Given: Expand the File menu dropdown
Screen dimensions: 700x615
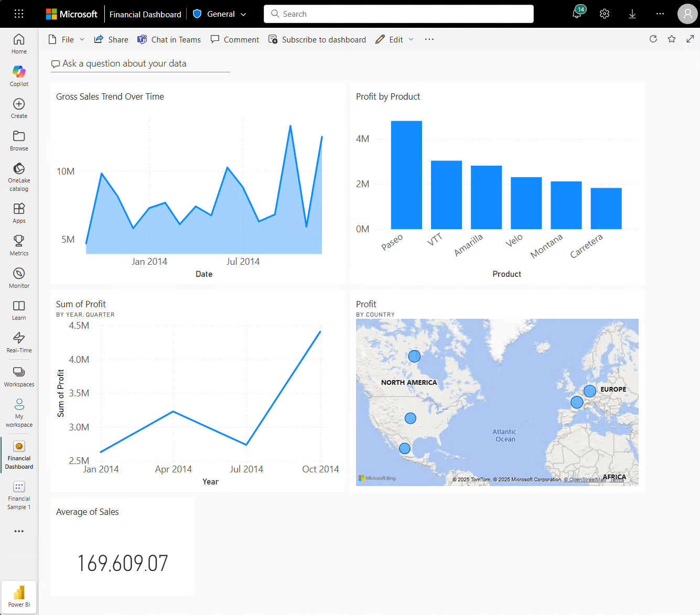Looking at the screenshot, I should pyautogui.click(x=82, y=39).
